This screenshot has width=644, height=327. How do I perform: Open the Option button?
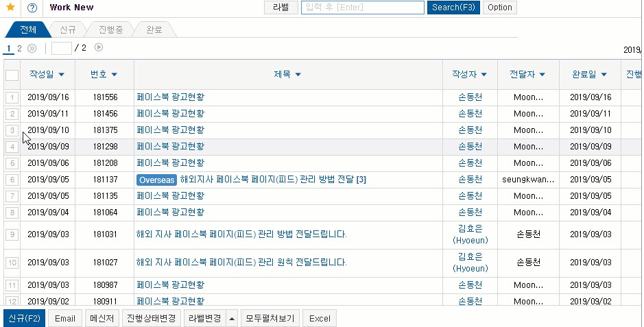pyautogui.click(x=500, y=8)
